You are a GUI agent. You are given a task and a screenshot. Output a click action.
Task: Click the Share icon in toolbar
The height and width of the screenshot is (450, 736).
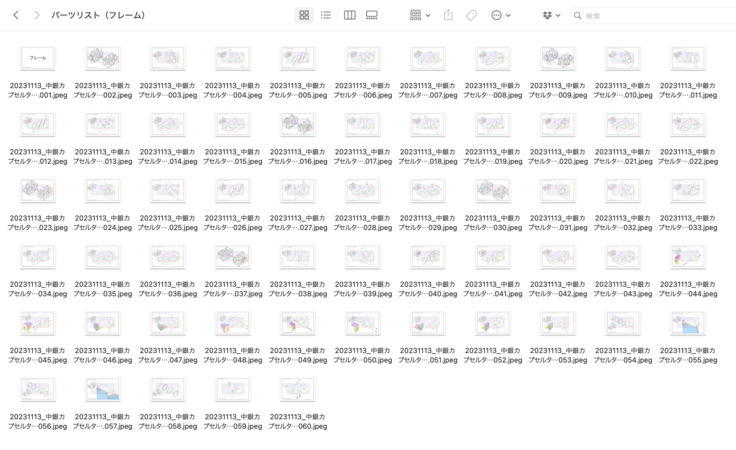448,15
